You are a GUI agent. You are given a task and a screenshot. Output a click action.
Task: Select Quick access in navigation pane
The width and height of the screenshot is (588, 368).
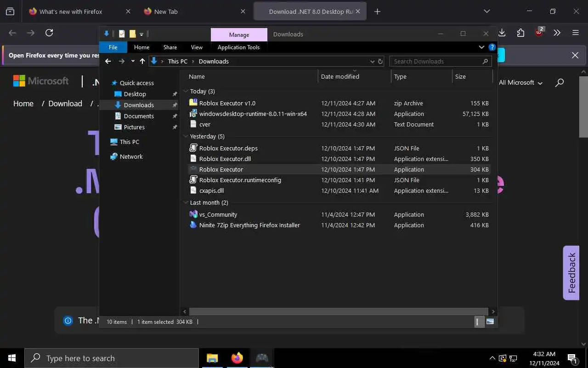(136, 83)
